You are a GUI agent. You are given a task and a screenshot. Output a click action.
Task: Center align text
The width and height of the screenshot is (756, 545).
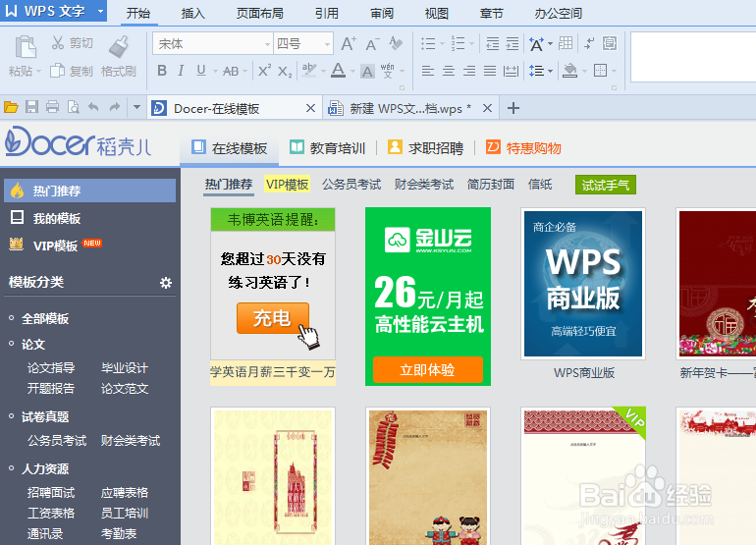pyautogui.click(x=449, y=72)
